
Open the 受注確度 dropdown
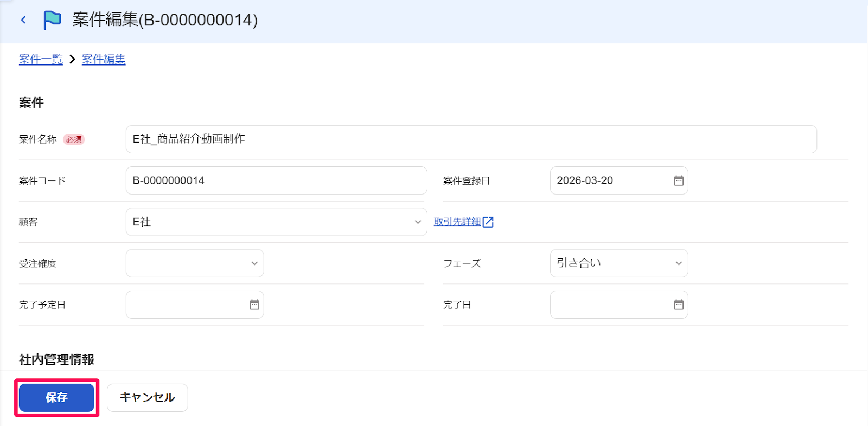coord(195,263)
